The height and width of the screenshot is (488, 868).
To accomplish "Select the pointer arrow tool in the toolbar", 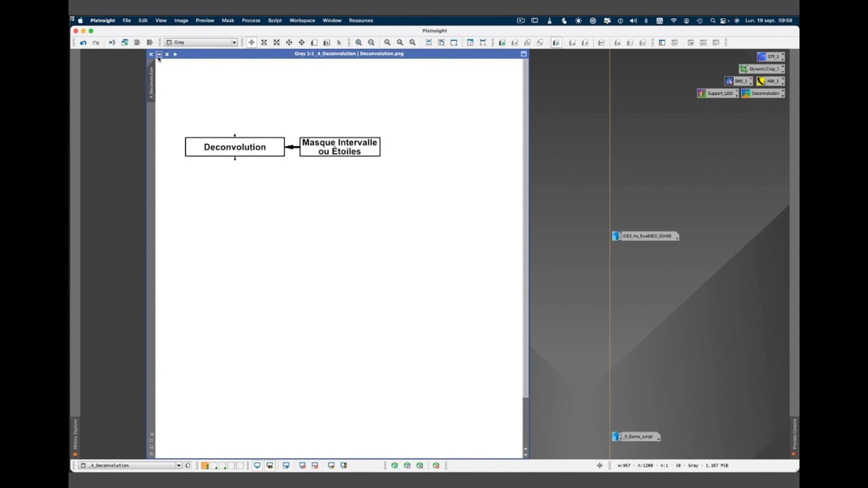I will point(339,43).
